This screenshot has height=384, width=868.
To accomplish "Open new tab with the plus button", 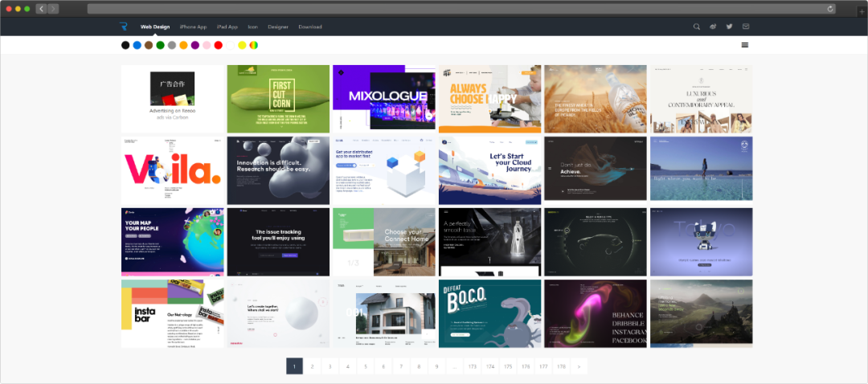I will [x=862, y=11].
